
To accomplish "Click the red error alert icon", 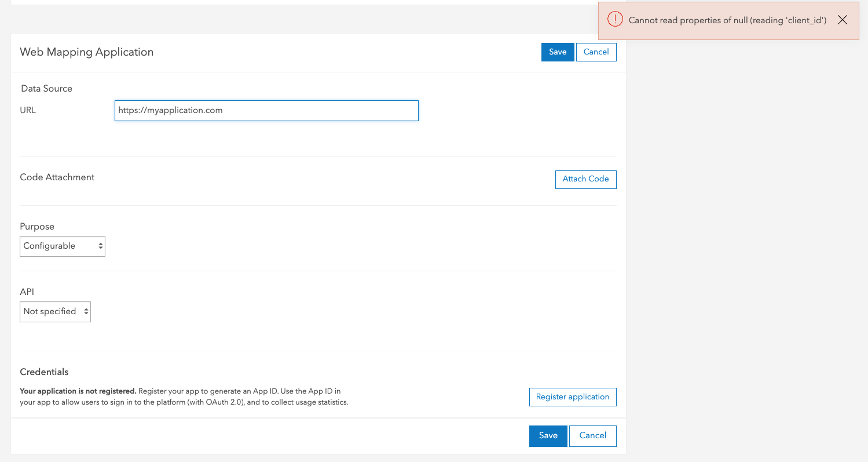I will point(614,20).
